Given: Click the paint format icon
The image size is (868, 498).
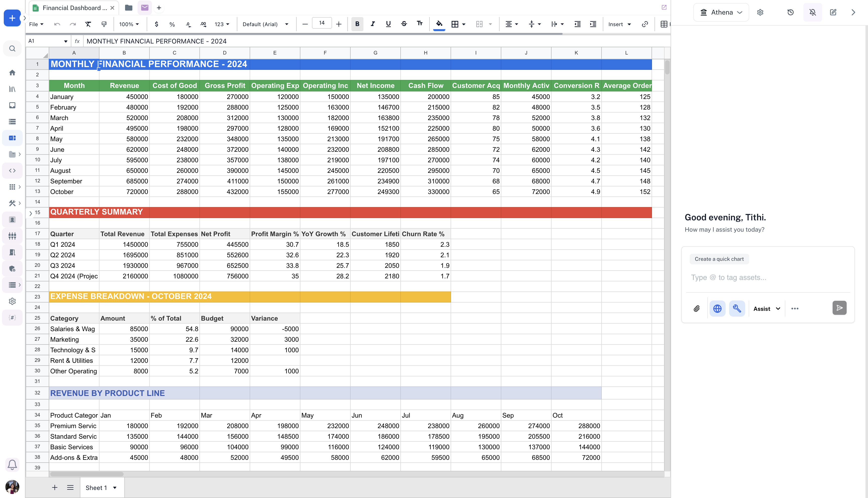Looking at the screenshot, I should pos(104,24).
